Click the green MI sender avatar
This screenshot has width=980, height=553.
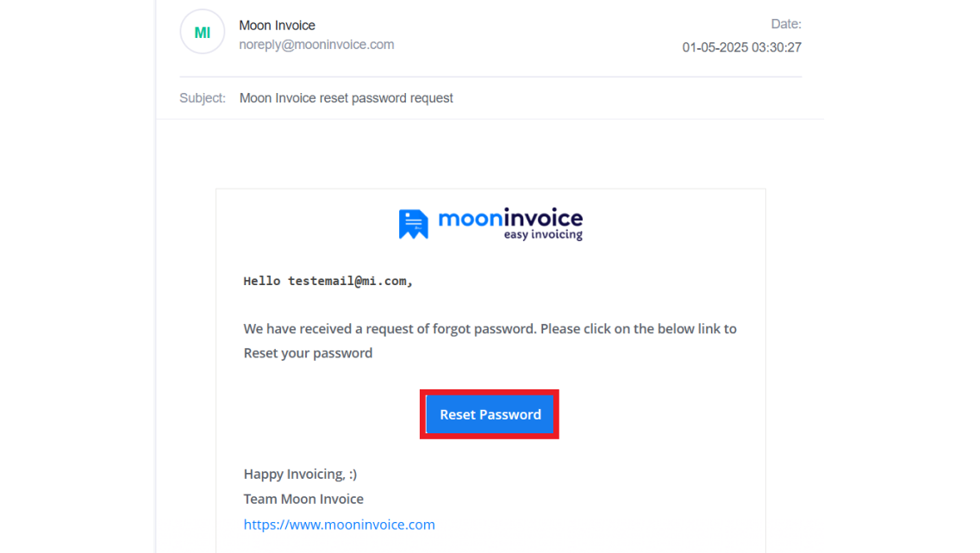click(202, 32)
